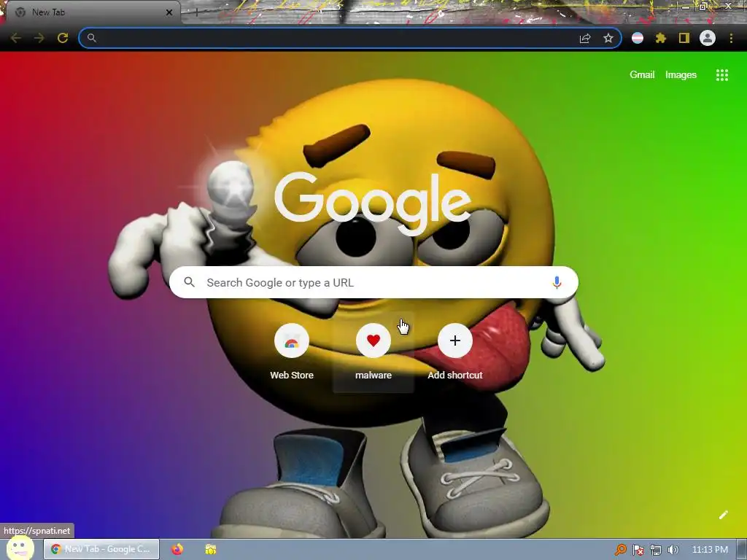Open the Action Center flag icon
Image resolution: width=747 pixels, height=560 pixels.
638,550
